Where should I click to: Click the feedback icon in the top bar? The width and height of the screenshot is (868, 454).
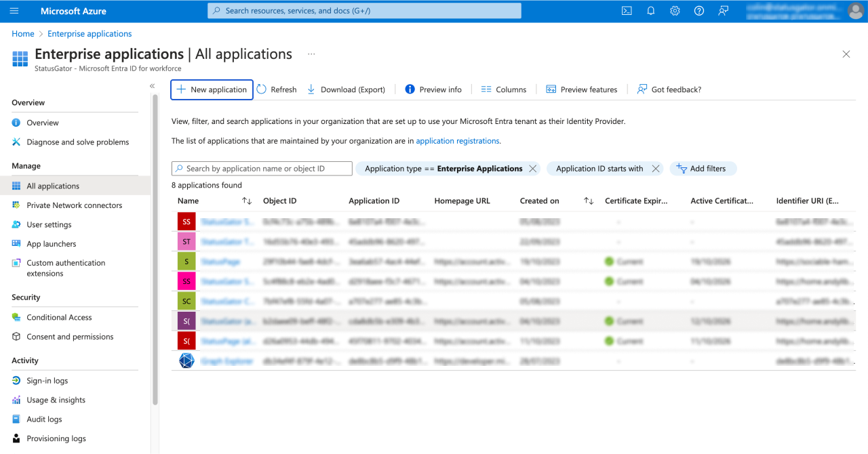pyautogui.click(x=724, y=11)
